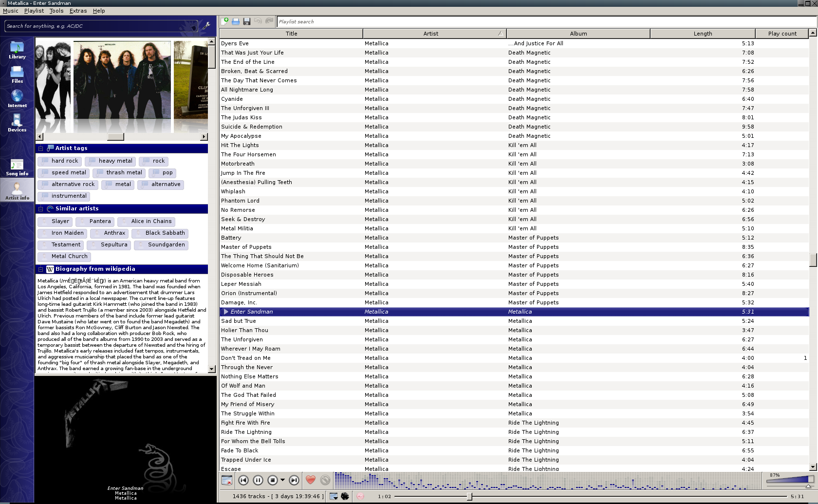Select the 'instrumental' artist tag
Screen dimensions: 818x504
point(64,196)
